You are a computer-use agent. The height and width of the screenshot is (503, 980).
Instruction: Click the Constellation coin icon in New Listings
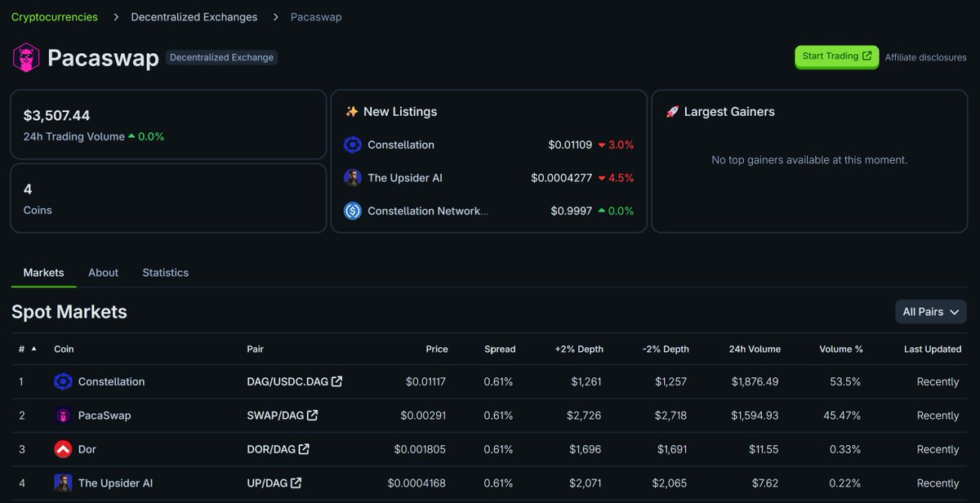(x=353, y=145)
